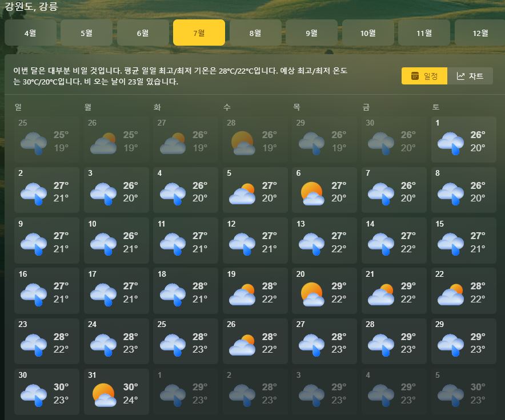Screen dimensions: 505x420
Task: Click the dimmed partly cloudy icon on June 26
Action: [103, 143]
